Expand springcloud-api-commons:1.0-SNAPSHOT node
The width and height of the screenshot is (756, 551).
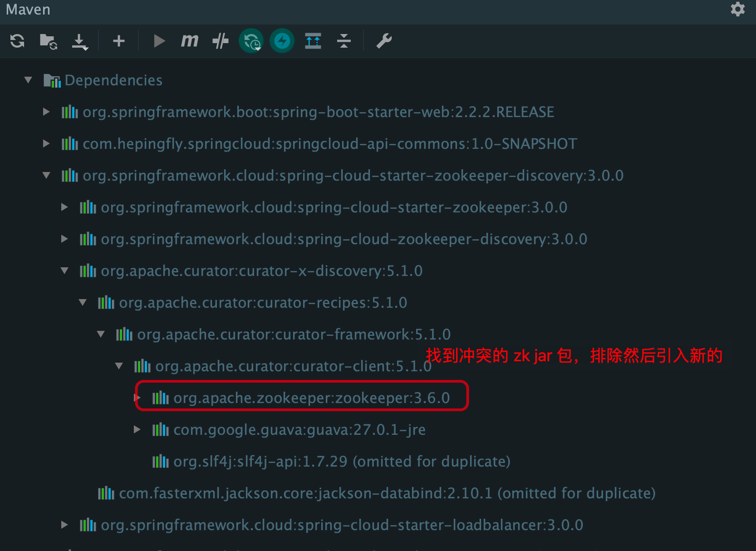point(46,143)
